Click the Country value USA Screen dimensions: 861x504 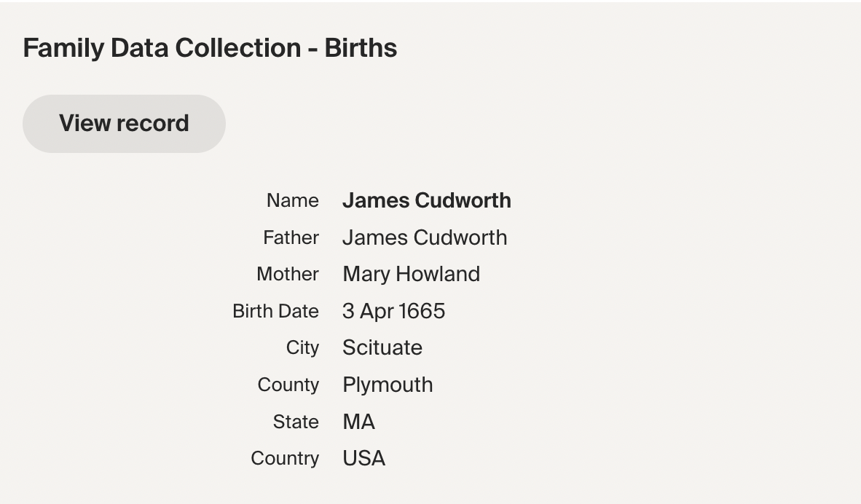tap(363, 458)
